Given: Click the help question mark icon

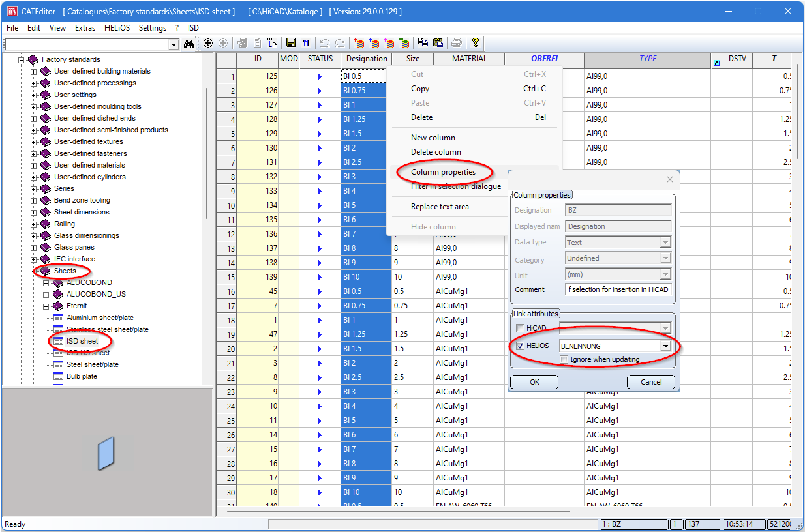Looking at the screenshot, I should [476, 43].
